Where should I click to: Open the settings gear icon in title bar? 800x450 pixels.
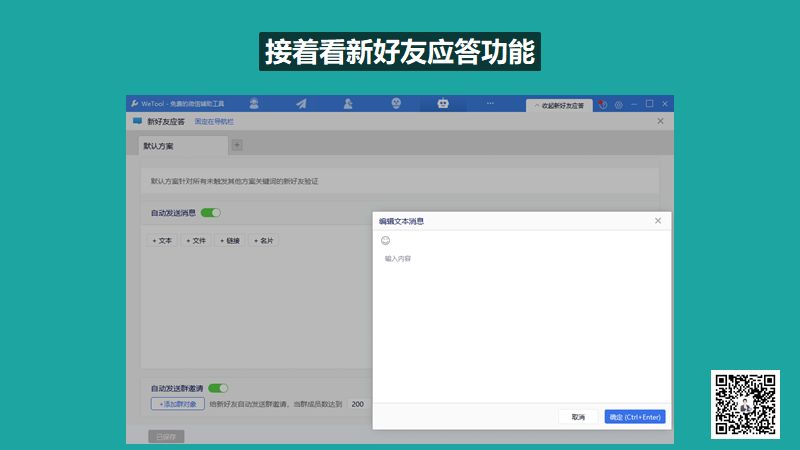coord(618,104)
